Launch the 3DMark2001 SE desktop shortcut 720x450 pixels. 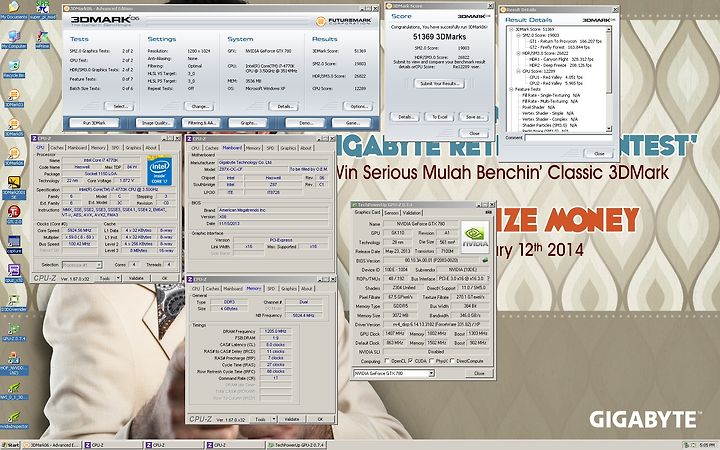[13, 187]
